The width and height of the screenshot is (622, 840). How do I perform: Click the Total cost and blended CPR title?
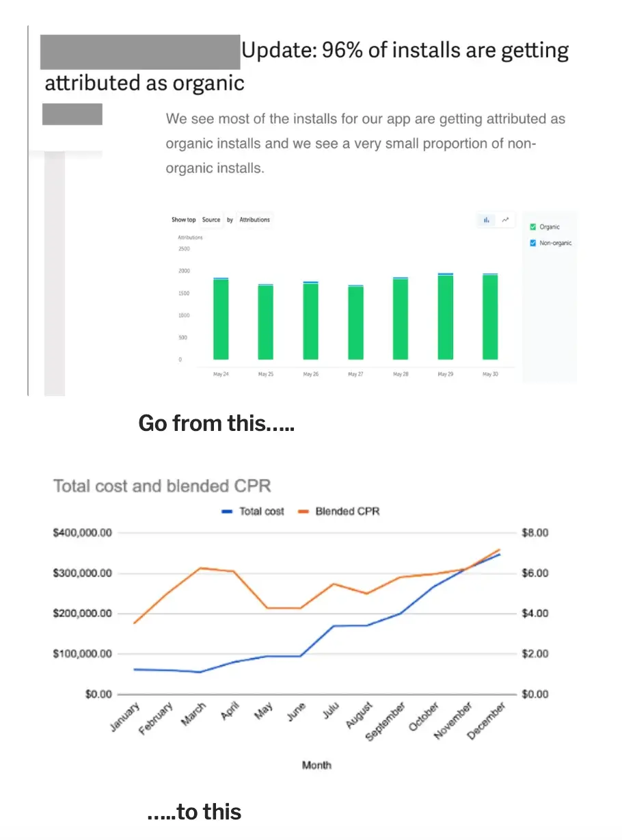pos(162,486)
